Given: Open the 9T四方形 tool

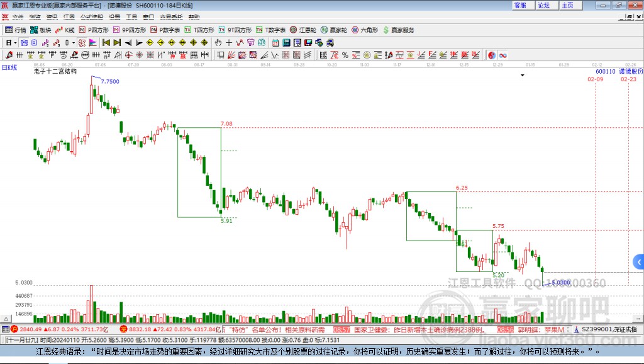Looking at the screenshot, I should click(x=235, y=30).
